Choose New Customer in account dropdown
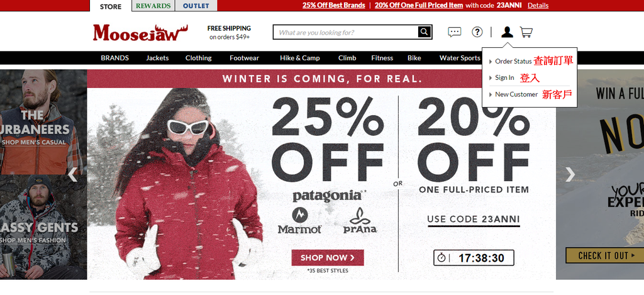644x295 pixels. pos(516,94)
